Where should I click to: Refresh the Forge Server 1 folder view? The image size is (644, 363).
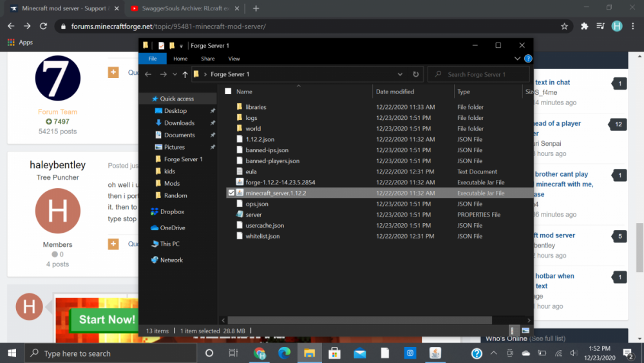click(415, 74)
